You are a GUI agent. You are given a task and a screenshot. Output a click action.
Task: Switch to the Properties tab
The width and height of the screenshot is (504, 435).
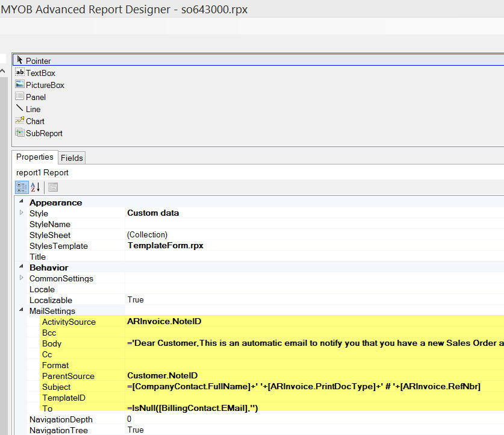34,157
